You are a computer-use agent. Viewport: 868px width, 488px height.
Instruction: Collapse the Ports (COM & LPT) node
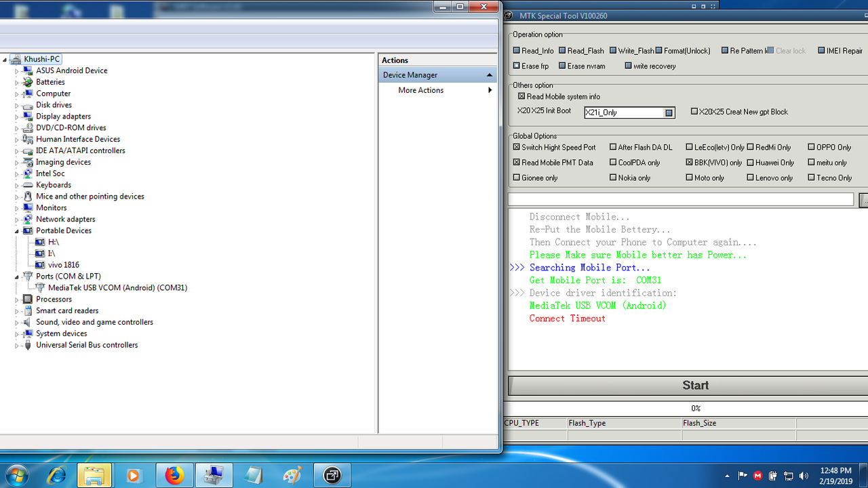click(17, 277)
